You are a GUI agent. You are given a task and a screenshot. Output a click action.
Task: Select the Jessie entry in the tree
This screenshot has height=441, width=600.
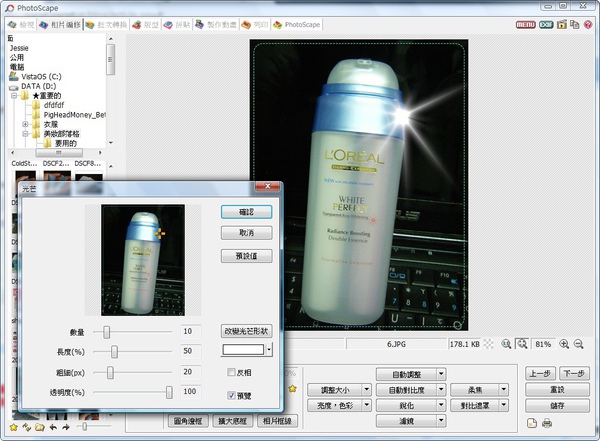click(19, 48)
